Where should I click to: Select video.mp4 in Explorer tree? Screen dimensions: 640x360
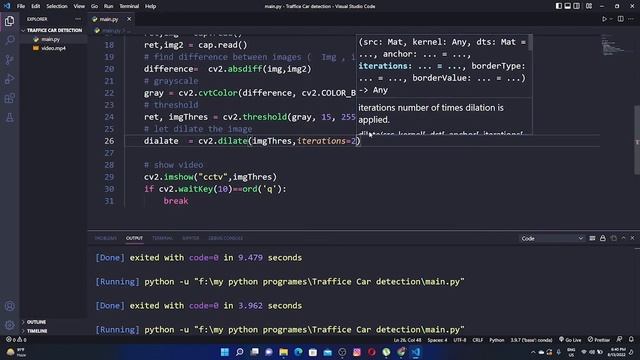(x=53, y=48)
